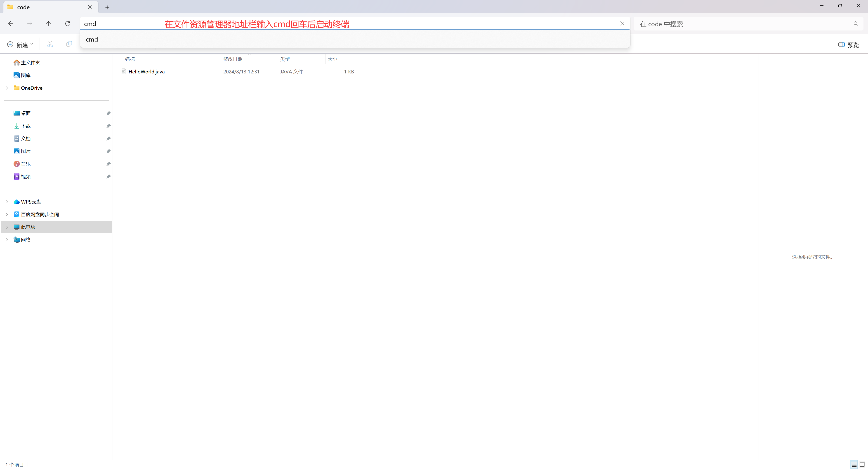Open a new tab with plus
This screenshot has width=868, height=469.
[107, 7]
